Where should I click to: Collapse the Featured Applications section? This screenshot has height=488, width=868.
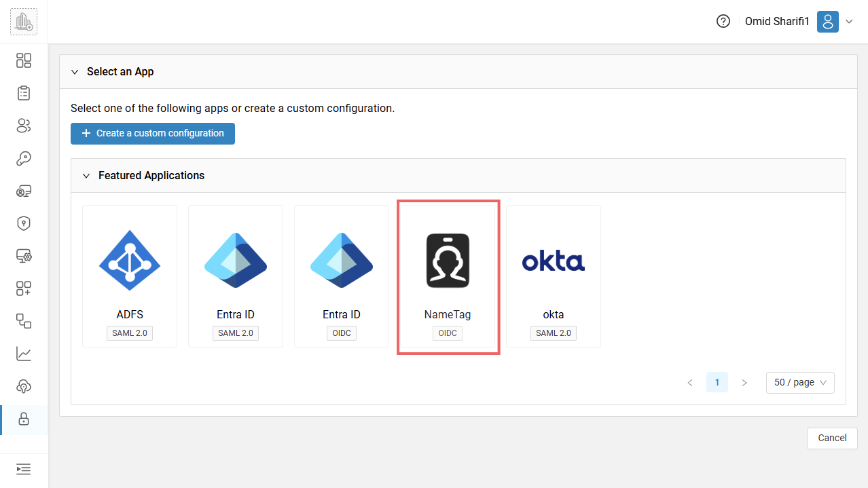click(x=86, y=176)
